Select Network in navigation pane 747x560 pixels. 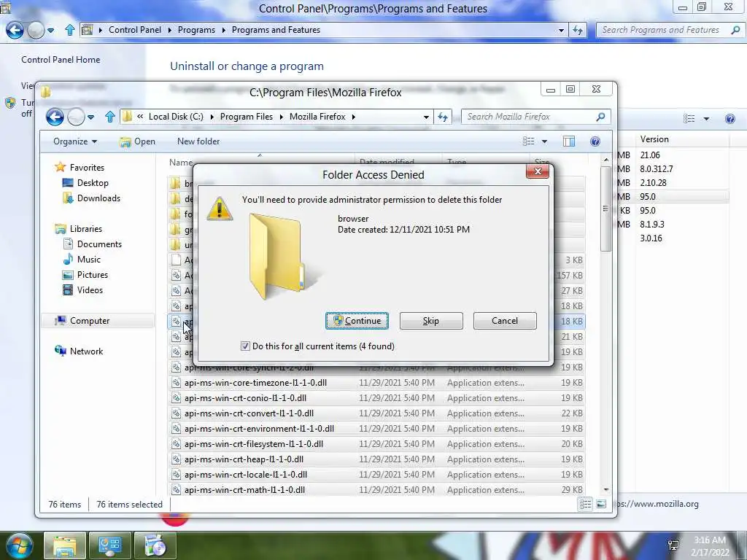click(x=86, y=351)
